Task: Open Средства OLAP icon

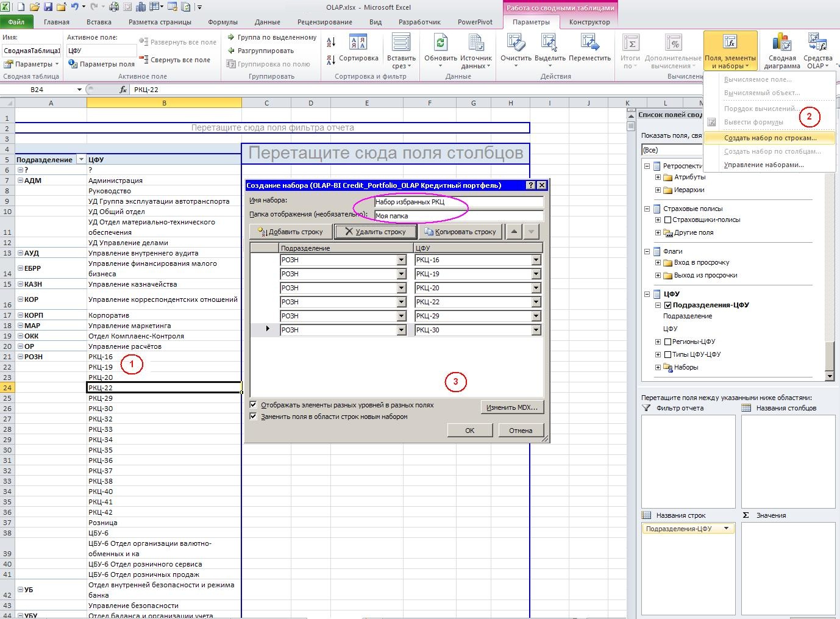Action: click(x=817, y=42)
